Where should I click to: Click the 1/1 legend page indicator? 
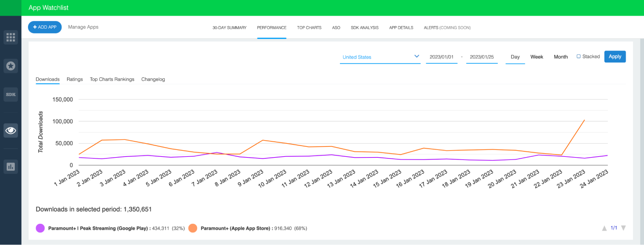pos(614,228)
